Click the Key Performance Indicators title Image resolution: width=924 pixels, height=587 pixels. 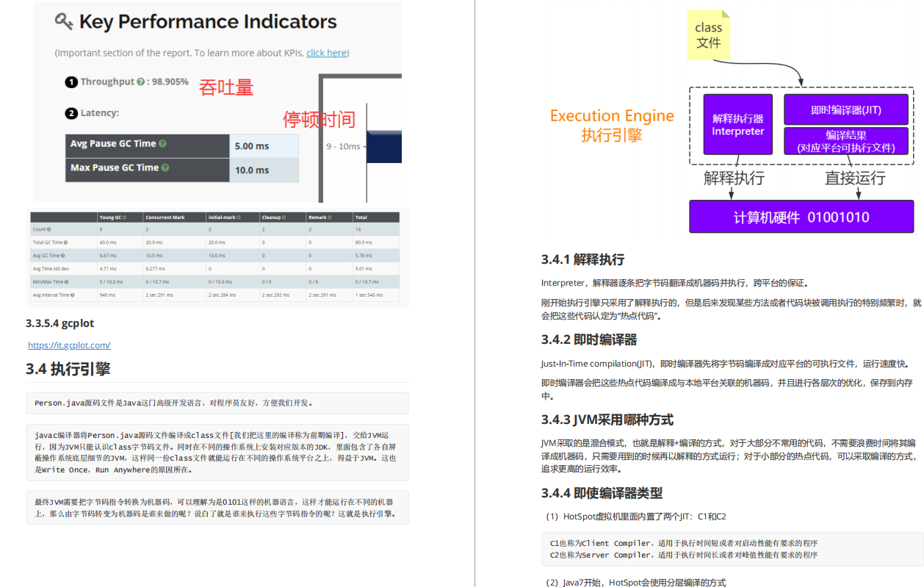tap(208, 22)
